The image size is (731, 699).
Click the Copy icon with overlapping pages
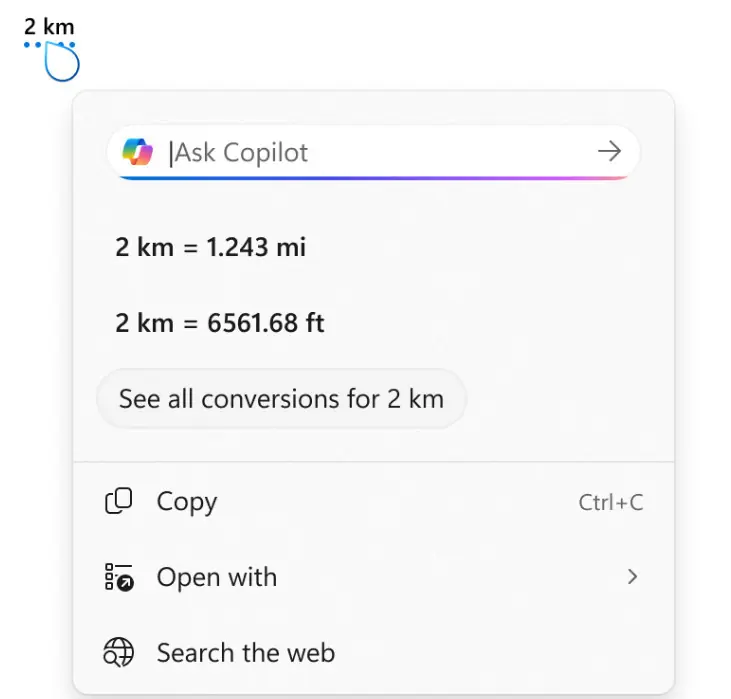119,502
